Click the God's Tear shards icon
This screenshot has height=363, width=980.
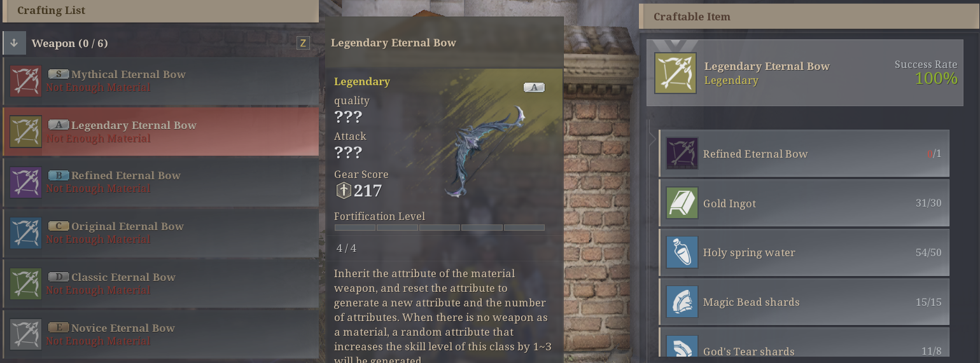pyautogui.click(x=682, y=348)
